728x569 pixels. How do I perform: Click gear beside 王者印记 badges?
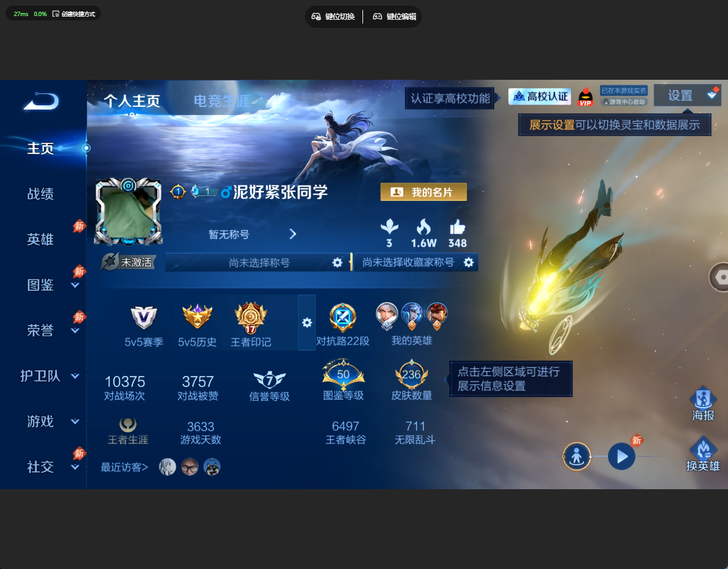(307, 323)
